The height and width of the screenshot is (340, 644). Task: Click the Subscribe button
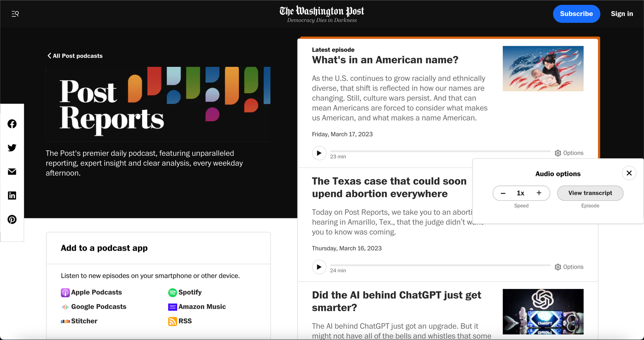coord(576,14)
